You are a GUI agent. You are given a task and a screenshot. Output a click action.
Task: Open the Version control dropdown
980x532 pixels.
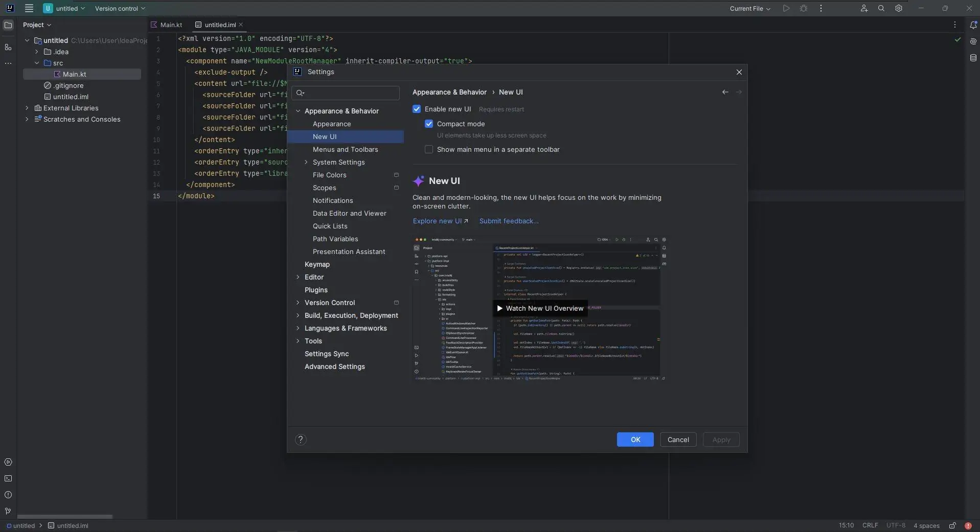point(120,8)
